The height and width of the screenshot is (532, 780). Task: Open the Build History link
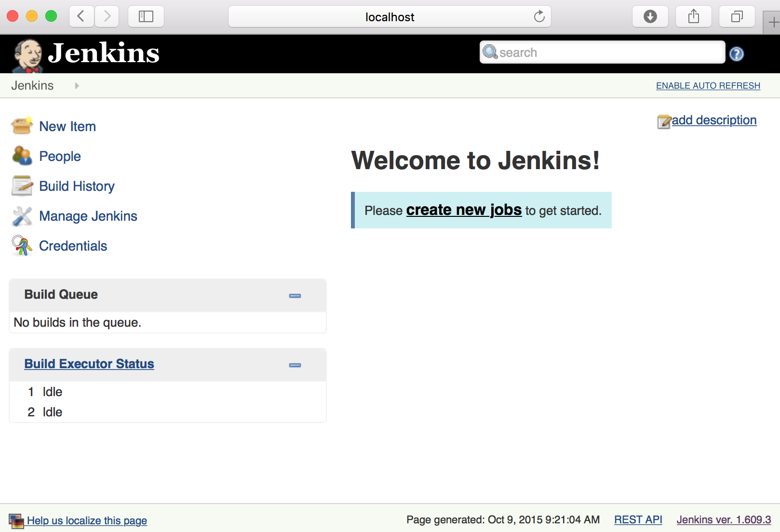[77, 186]
